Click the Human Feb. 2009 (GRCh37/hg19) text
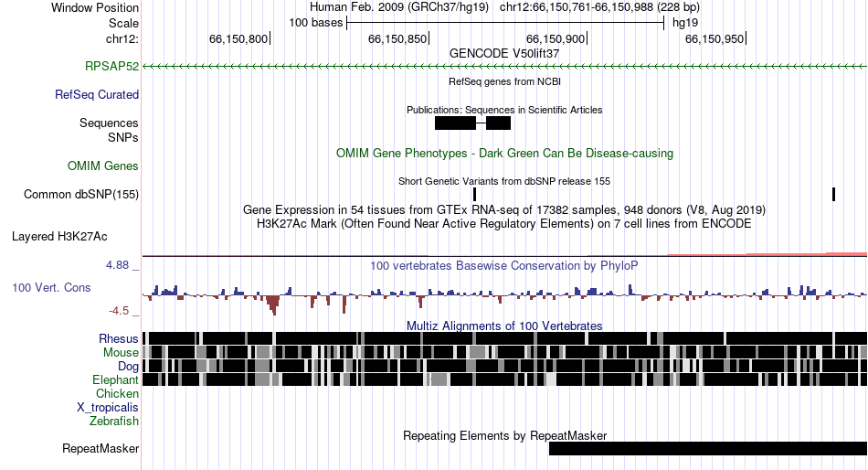 coord(399,7)
